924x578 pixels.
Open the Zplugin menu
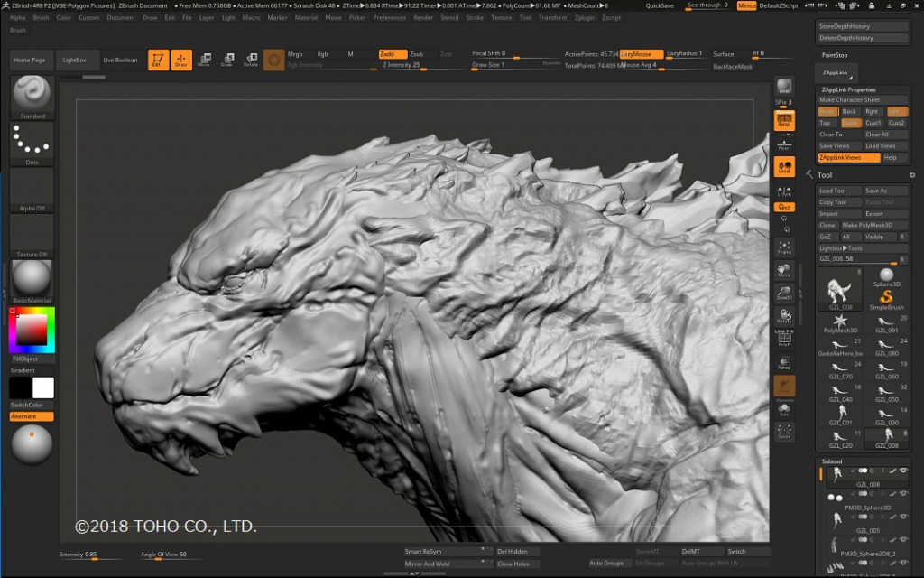point(585,18)
